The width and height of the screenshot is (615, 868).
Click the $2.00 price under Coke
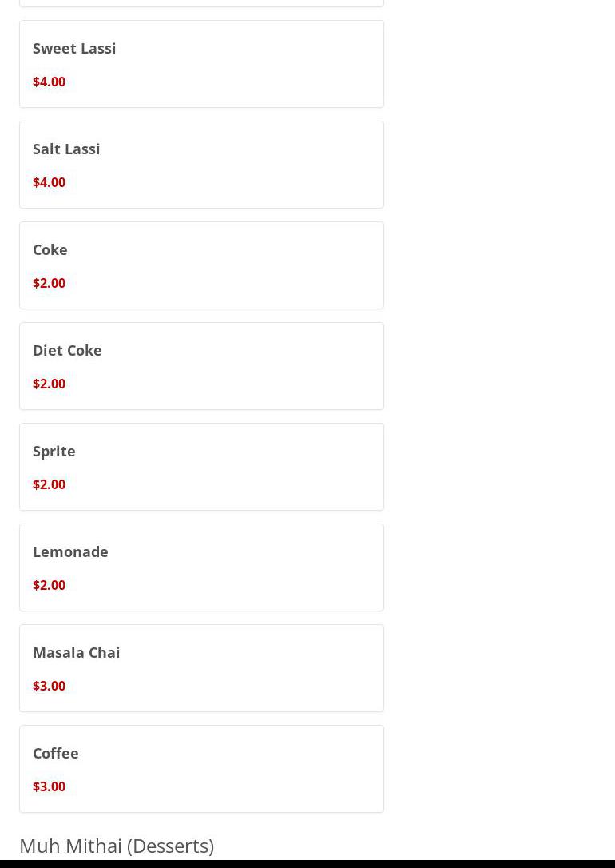(x=50, y=283)
